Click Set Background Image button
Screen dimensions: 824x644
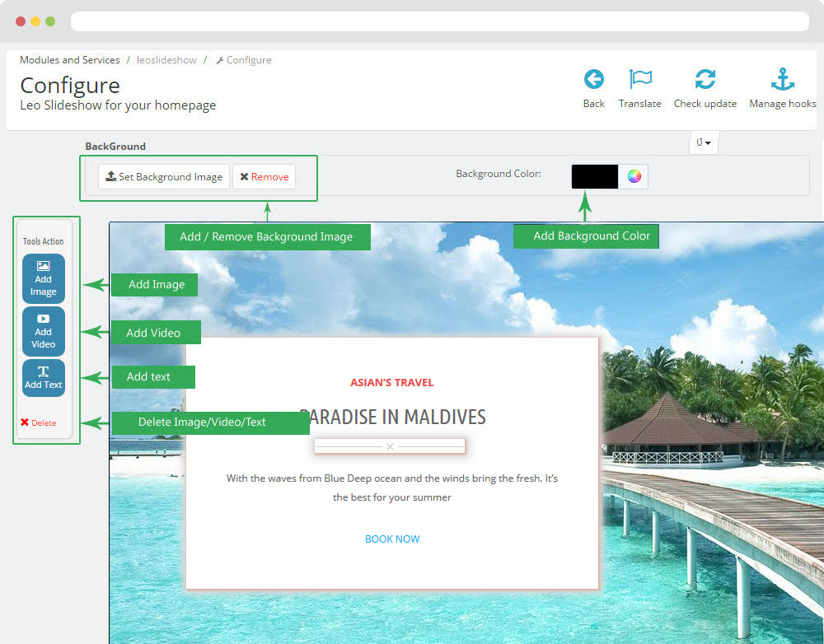coord(164,176)
